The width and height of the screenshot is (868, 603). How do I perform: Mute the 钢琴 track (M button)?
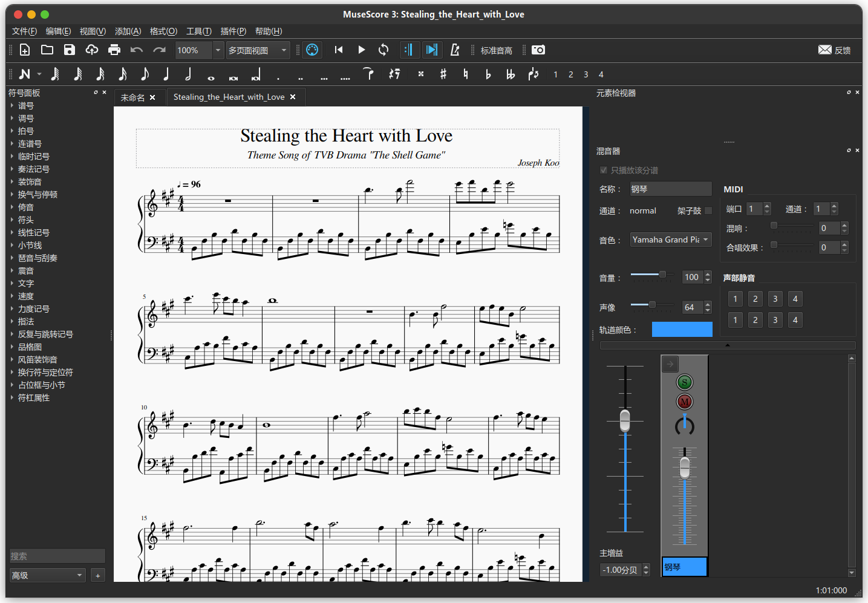click(684, 402)
